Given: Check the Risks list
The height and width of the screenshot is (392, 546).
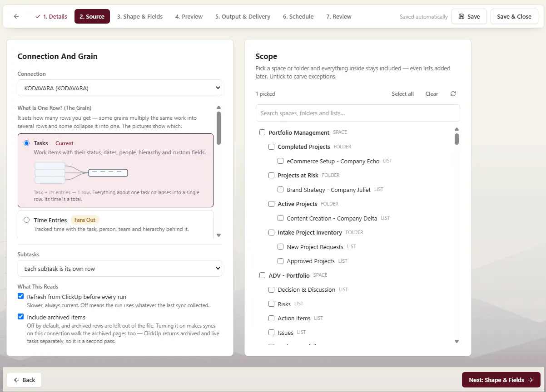Looking at the screenshot, I should click(x=271, y=304).
